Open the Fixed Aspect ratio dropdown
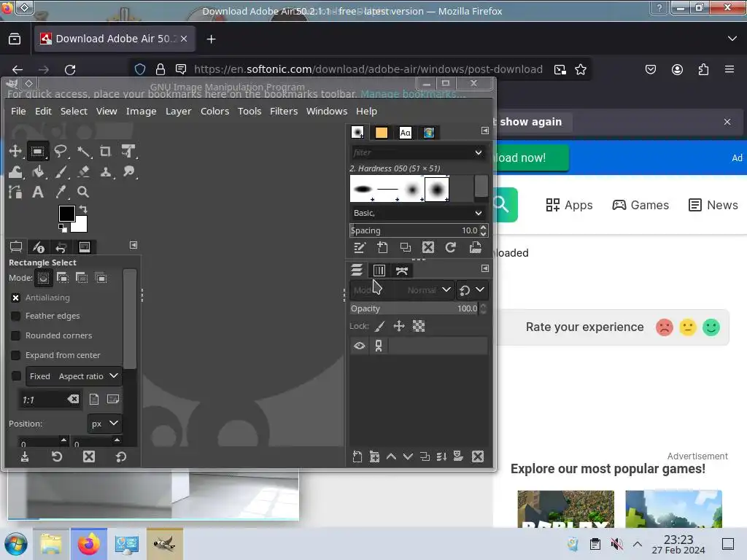Screen dimensions: 747x560 pos(74,376)
